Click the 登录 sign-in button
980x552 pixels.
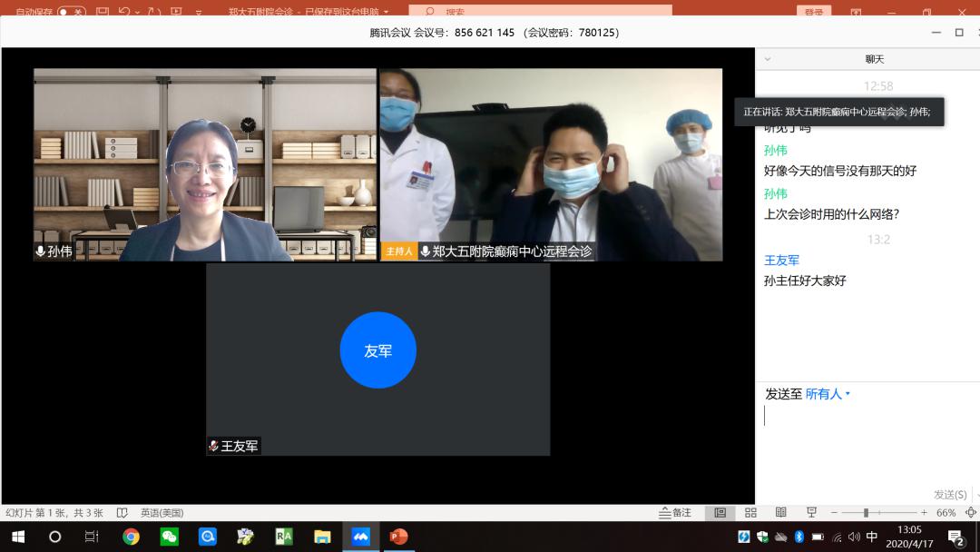[x=815, y=12]
